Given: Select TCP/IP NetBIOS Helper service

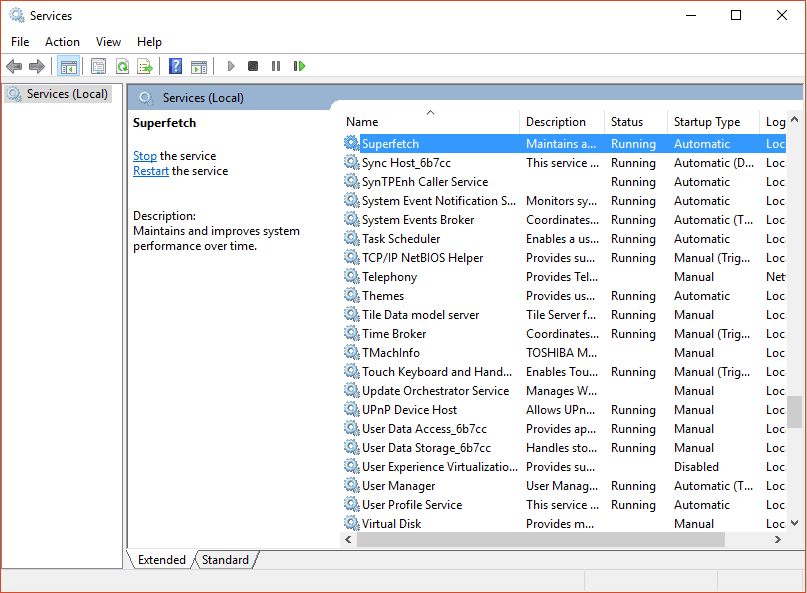Looking at the screenshot, I should click(564, 257).
